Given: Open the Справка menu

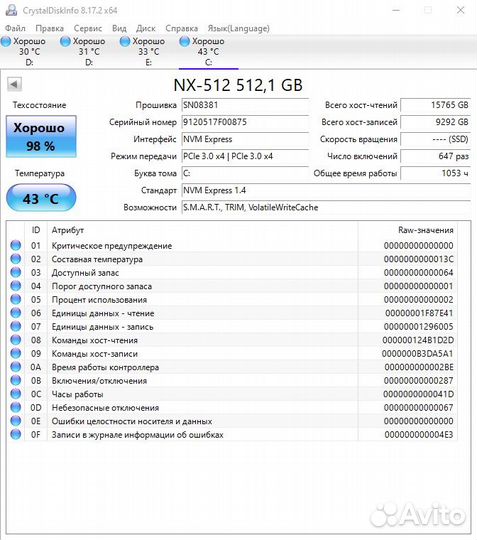Looking at the screenshot, I should click(182, 28).
